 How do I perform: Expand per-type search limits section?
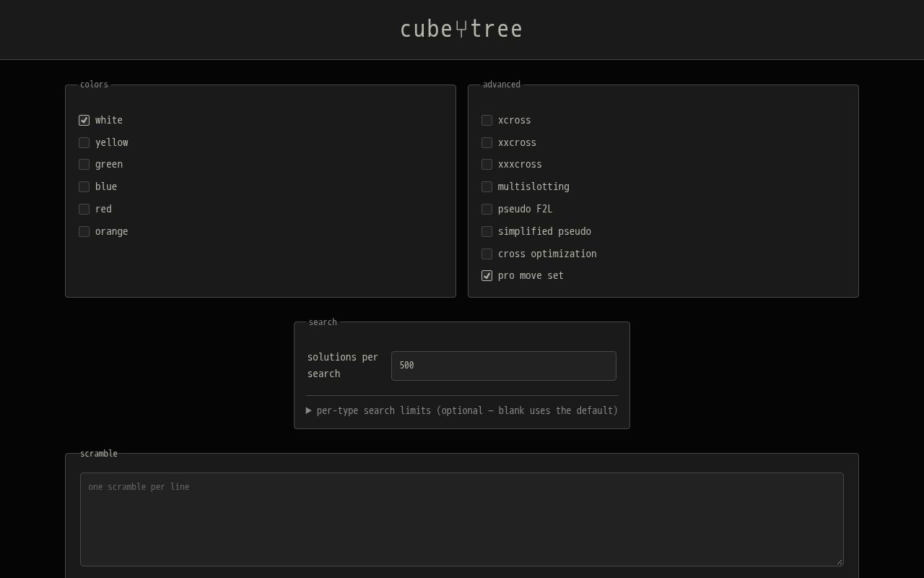[462, 410]
